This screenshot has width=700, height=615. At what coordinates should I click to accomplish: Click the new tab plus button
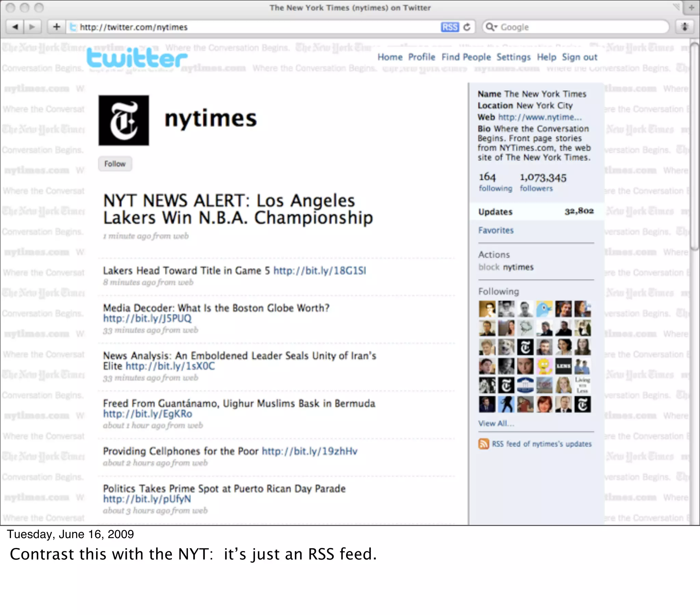[x=691, y=7]
